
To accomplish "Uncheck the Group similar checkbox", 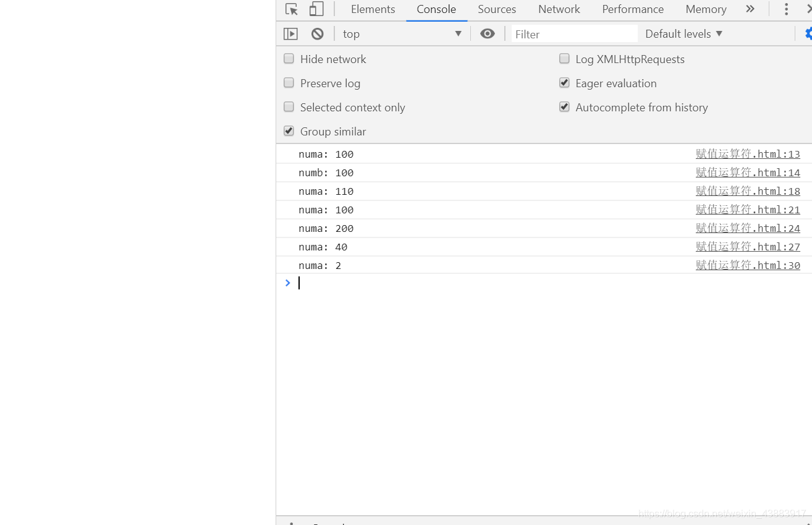I will pos(289,131).
